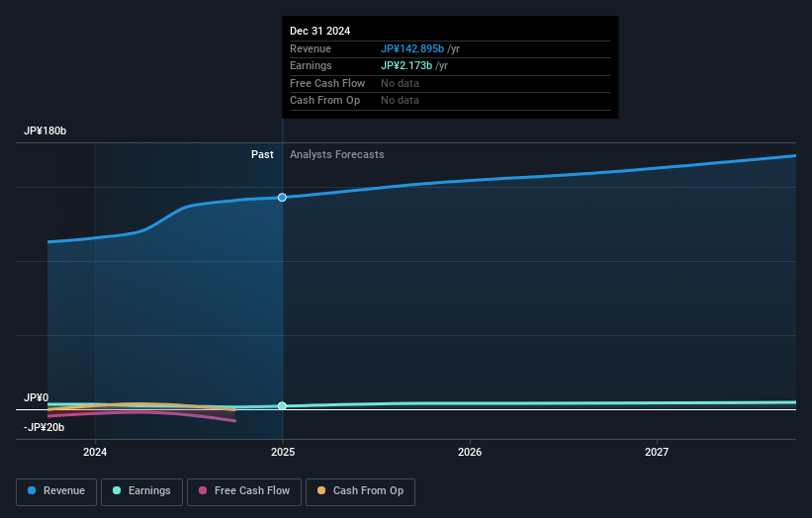Click the 2026 x-axis label
Viewport: 812px width, 518px height.
tap(470, 452)
